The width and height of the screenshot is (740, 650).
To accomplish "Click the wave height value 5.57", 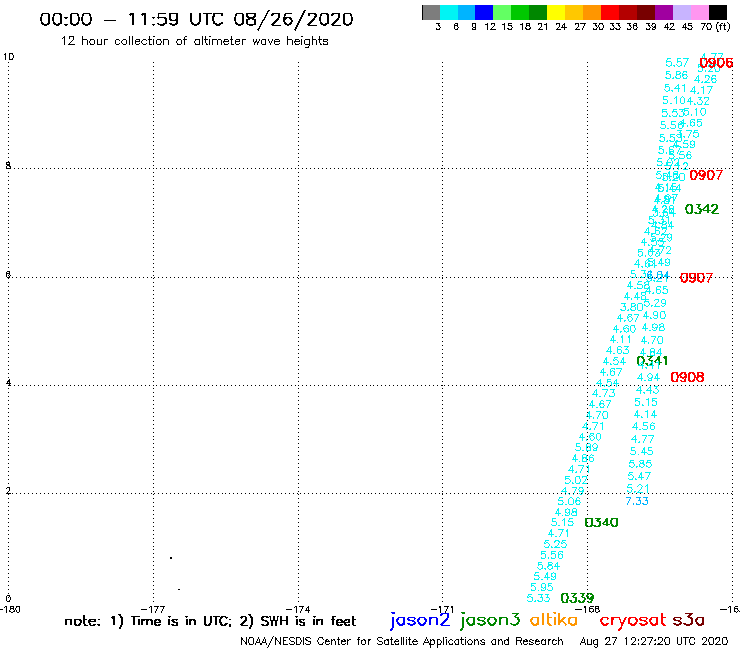I will click(x=677, y=63).
